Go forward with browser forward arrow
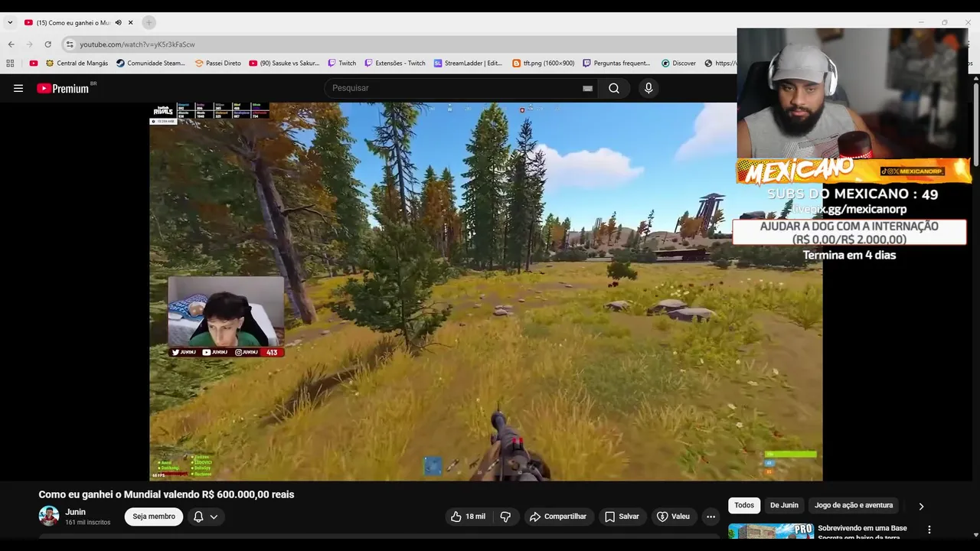Viewport: 980px width, 551px height. pyautogui.click(x=30, y=44)
